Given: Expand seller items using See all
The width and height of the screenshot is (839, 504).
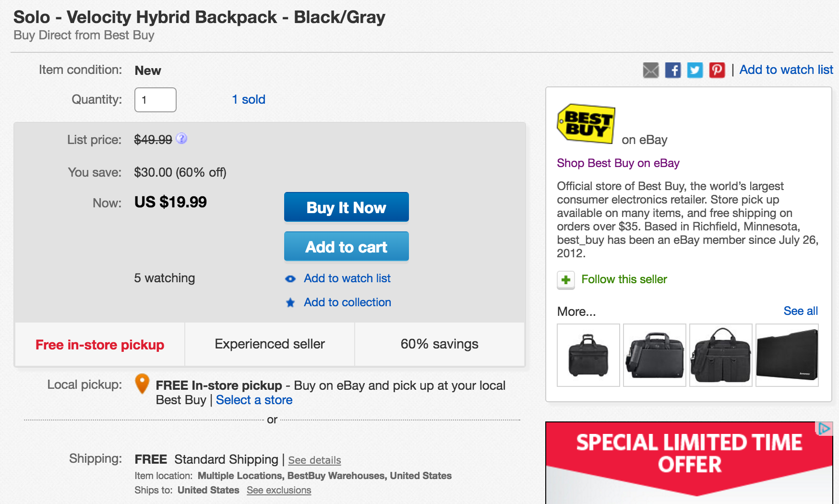Looking at the screenshot, I should click(801, 311).
